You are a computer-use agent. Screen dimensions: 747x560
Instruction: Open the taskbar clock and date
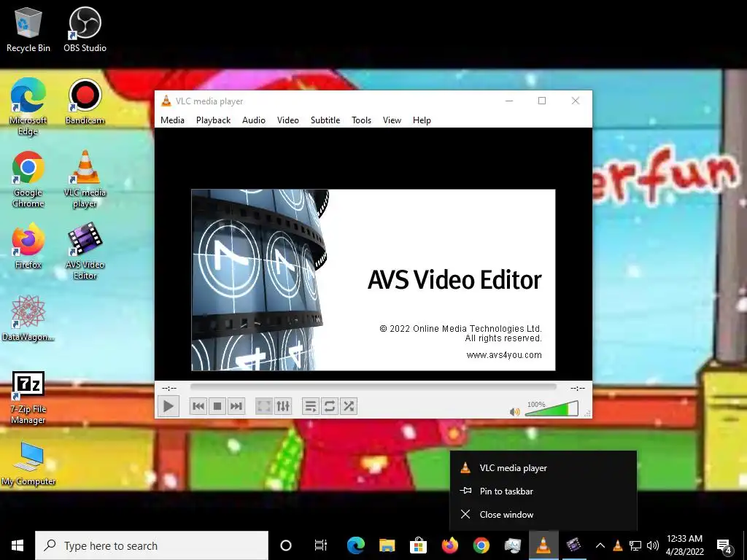(684, 545)
